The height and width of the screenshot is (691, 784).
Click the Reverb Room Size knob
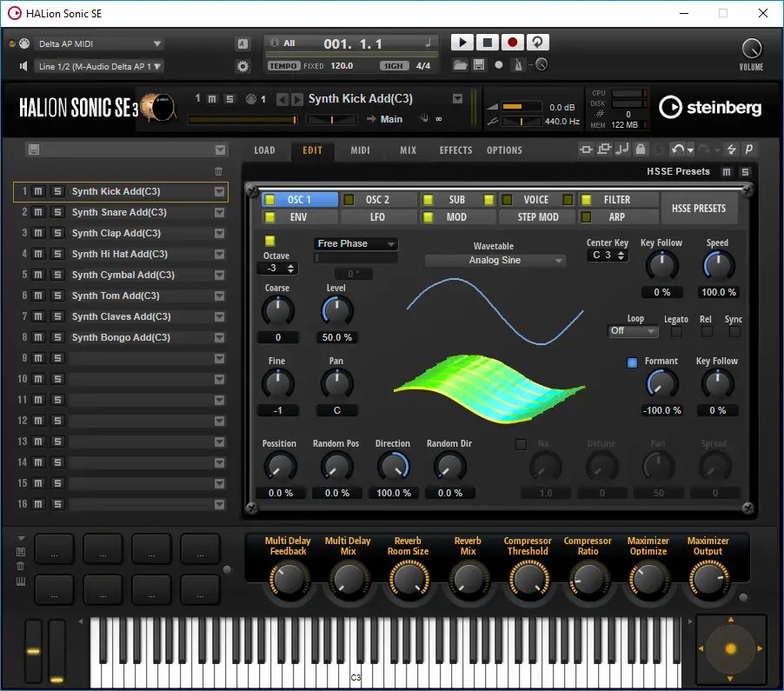pos(409,580)
